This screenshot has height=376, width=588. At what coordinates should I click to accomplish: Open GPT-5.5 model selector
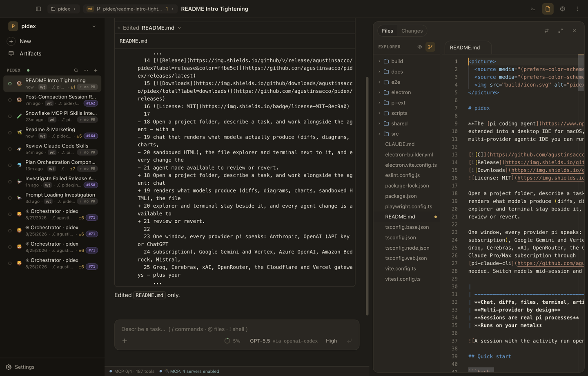coord(283,341)
